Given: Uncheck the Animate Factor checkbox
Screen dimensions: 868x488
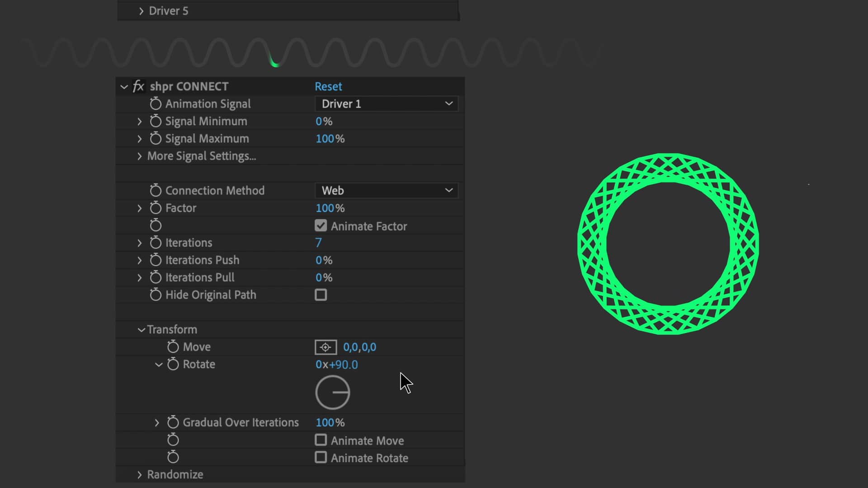Looking at the screenshot, I should [x=321, y=225].
